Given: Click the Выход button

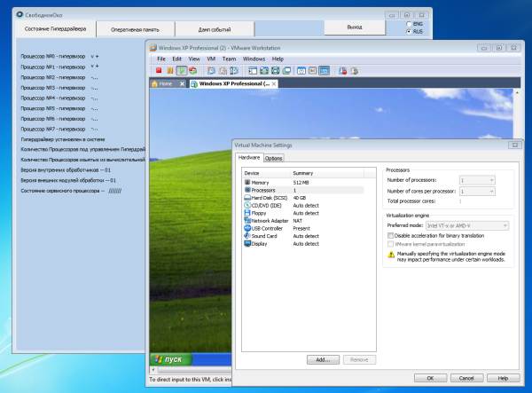Looking at the screenshot, I should click(x=355, y=28).
